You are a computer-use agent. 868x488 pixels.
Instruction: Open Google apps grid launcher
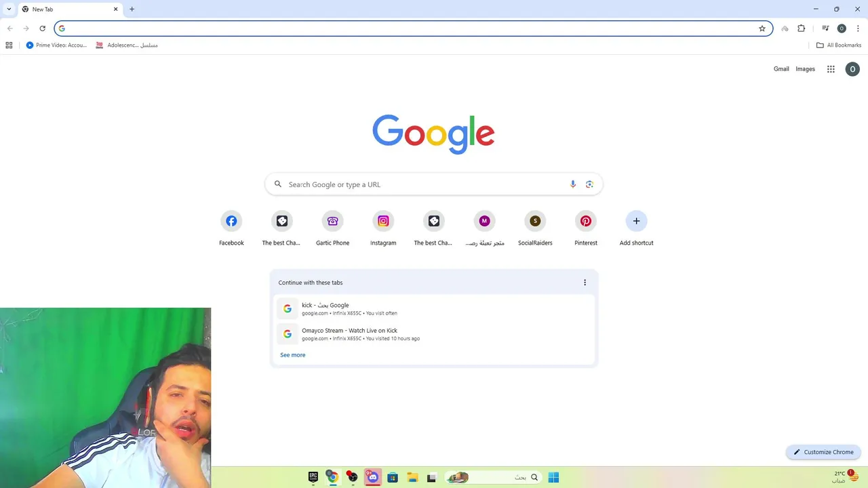click(831, 69)
